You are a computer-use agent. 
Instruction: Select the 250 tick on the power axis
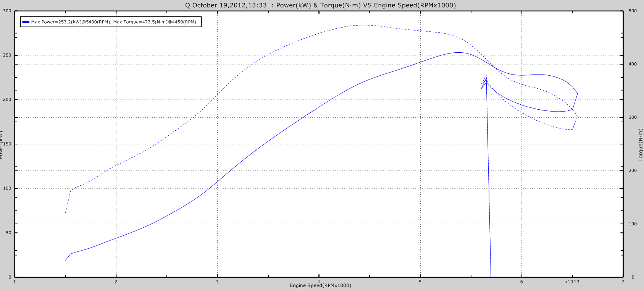click(x=7, y=55)
